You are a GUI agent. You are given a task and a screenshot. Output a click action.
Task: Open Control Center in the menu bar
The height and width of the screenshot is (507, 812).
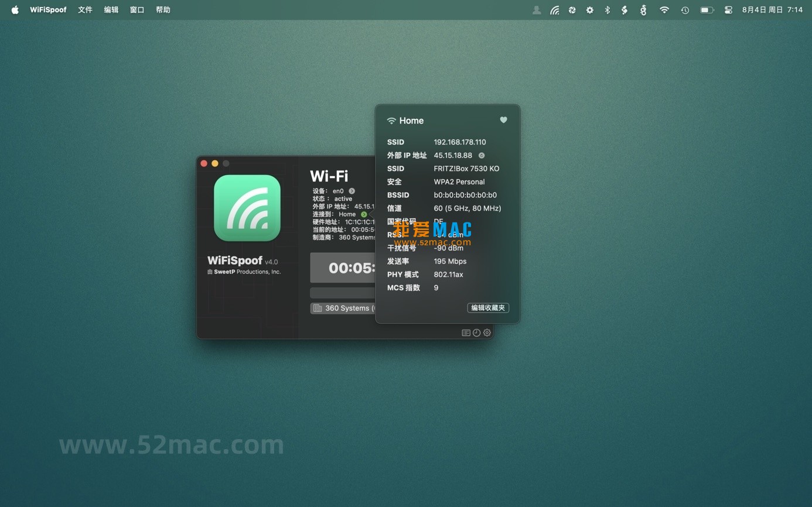(728, 10)
